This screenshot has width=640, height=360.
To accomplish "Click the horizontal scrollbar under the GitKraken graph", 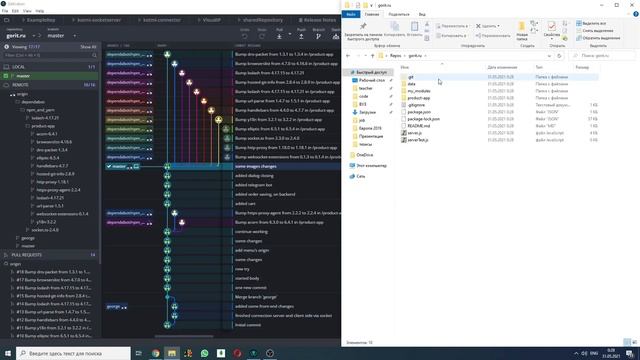I will click(184, 337).
